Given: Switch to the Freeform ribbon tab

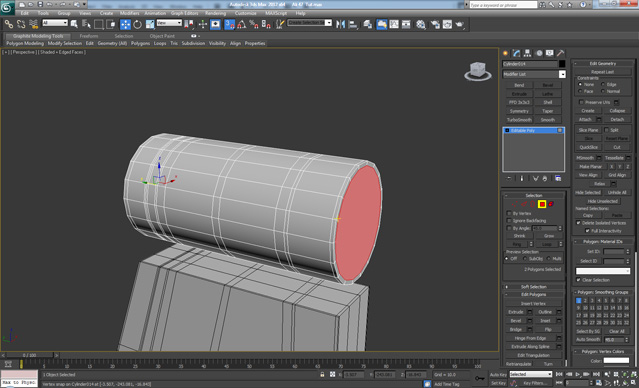Looking at the screenshot, I should coord(89,36).
